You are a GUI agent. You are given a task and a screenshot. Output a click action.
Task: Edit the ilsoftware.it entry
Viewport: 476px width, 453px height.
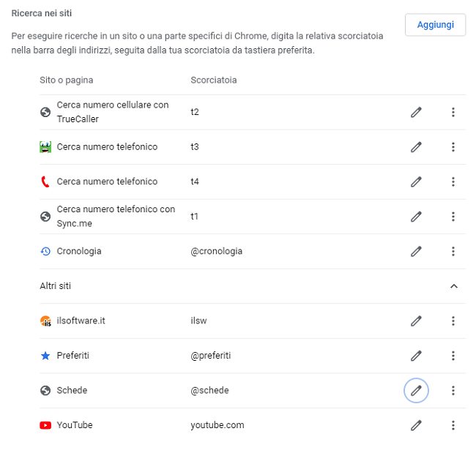(416, 321)
